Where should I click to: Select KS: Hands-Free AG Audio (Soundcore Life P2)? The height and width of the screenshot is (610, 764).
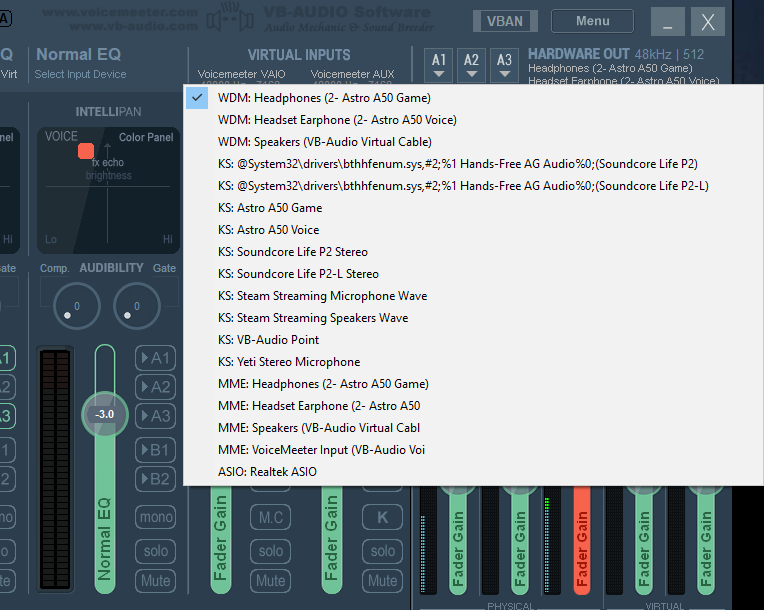pos(473,164)
